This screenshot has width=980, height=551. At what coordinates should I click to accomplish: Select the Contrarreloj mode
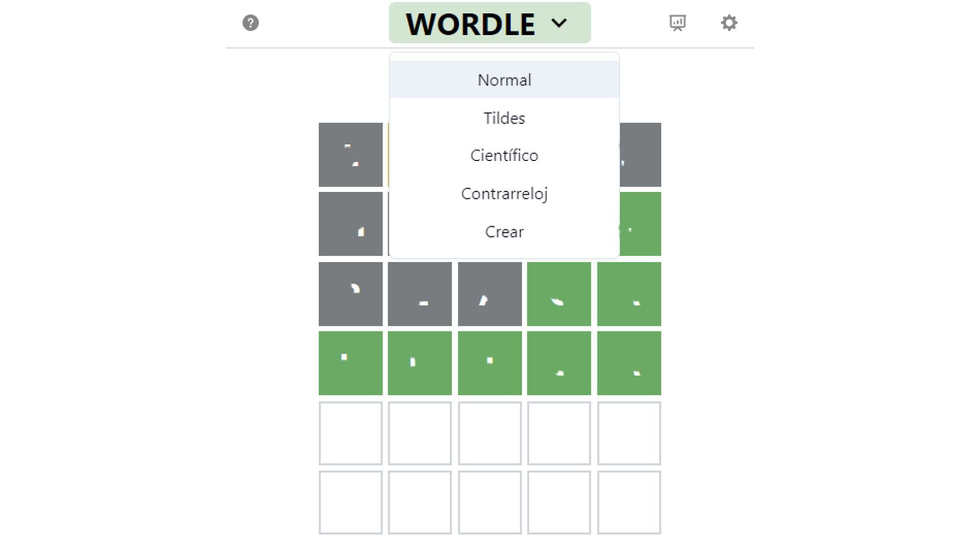click(504, 194)
